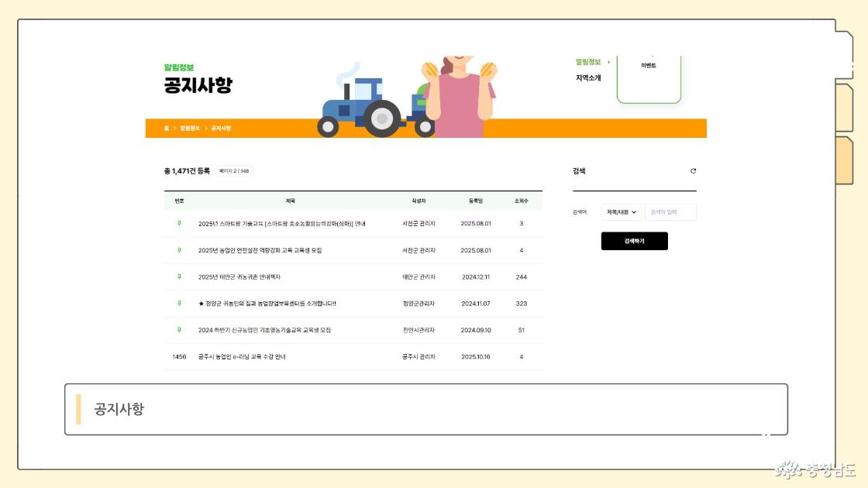Click 알림정보 in the breadcrumb trail
868x488 pixels.
190,128
